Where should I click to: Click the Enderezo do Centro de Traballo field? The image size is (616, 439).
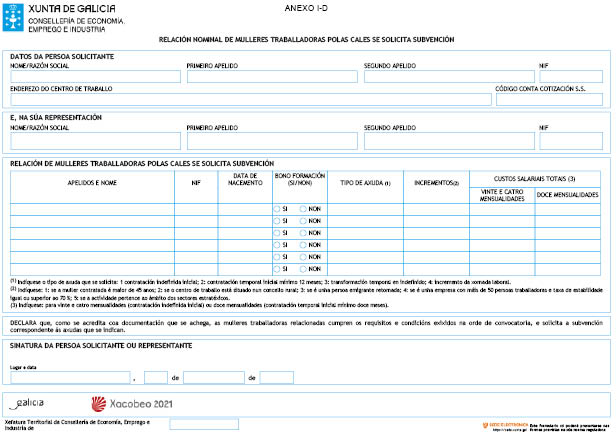coord(250,99)
